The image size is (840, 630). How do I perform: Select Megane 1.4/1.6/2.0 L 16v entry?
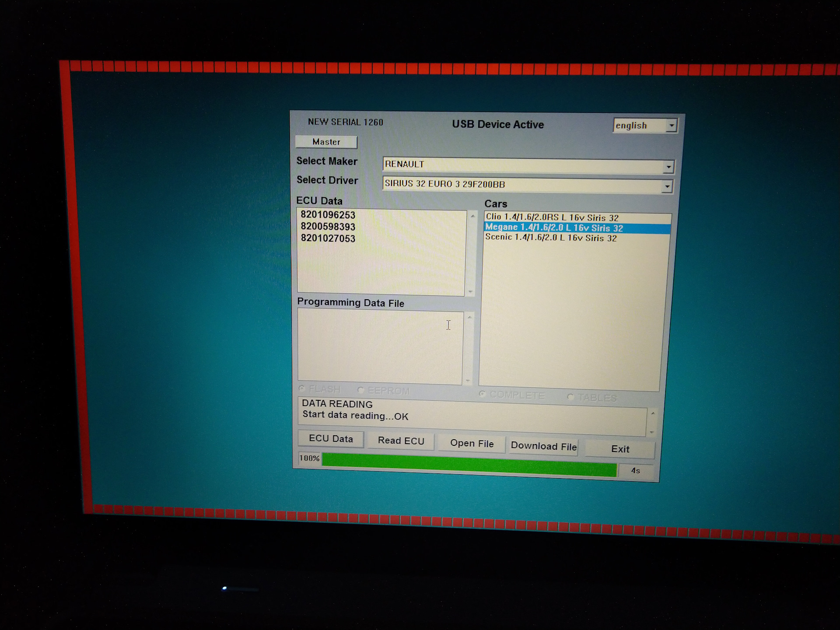pos(554,228)
